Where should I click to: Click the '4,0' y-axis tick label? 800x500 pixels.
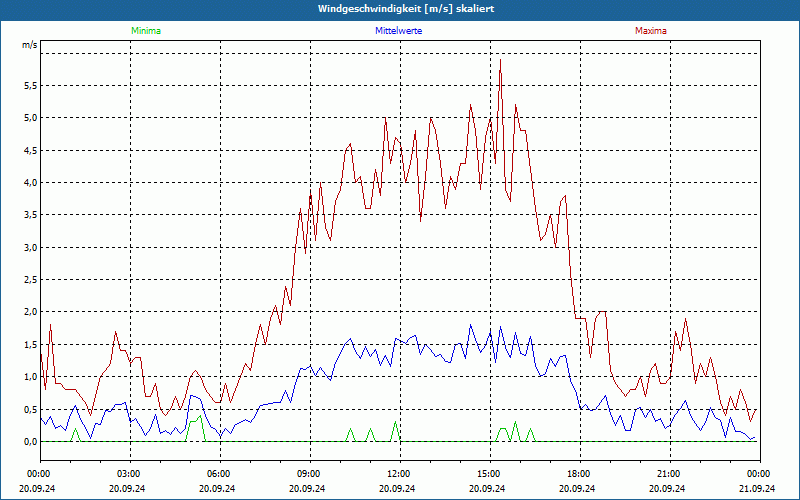point(31,183)
